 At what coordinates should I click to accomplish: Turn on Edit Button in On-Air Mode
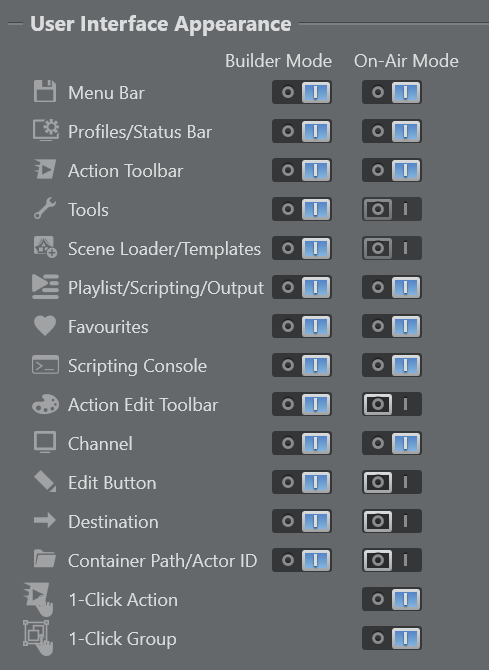(x=392, y=482)
